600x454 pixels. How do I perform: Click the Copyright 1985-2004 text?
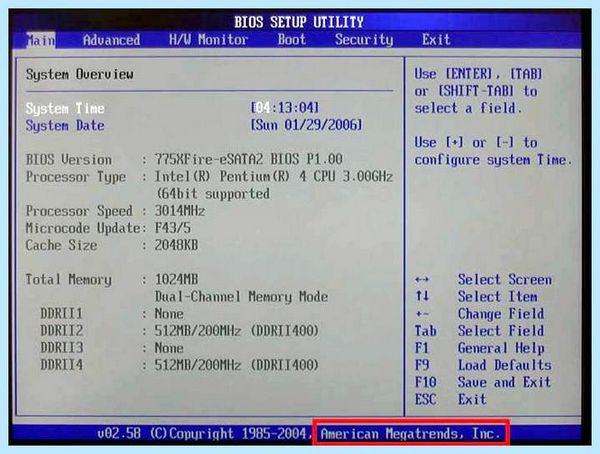coord(230,434)
